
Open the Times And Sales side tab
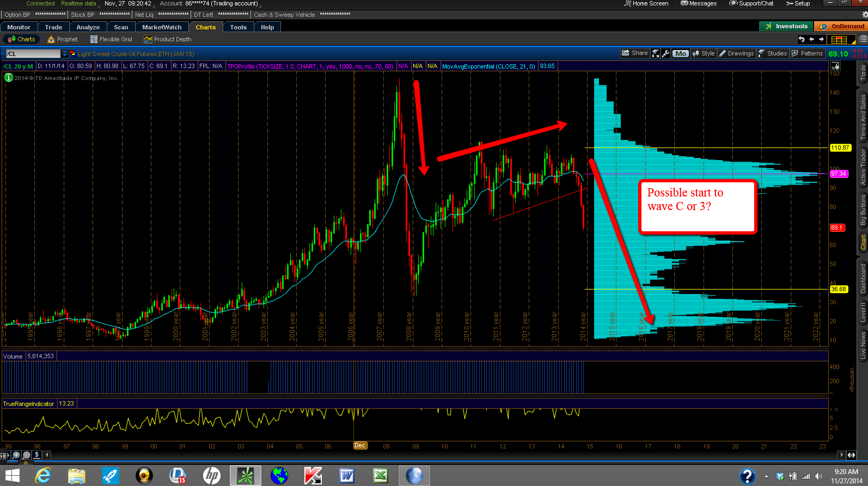coord(863,117)
